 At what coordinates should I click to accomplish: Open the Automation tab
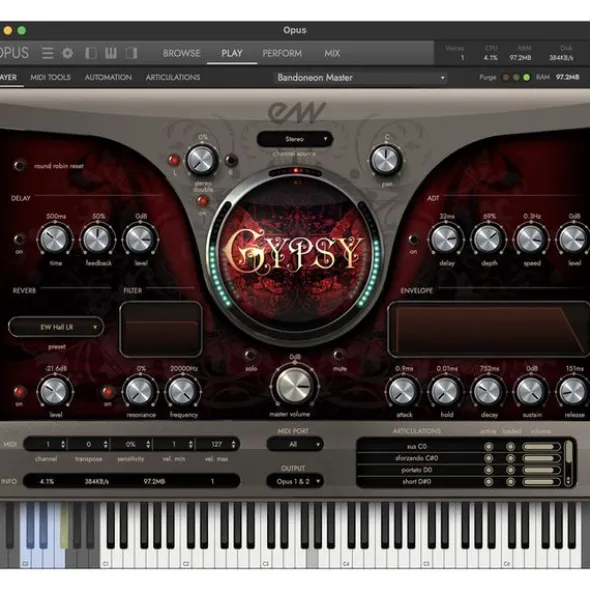pyautogui.click(x=108, y=77)
